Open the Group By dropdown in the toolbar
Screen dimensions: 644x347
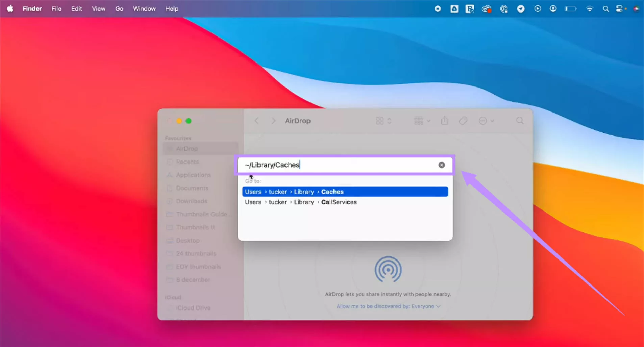(421, 121)
